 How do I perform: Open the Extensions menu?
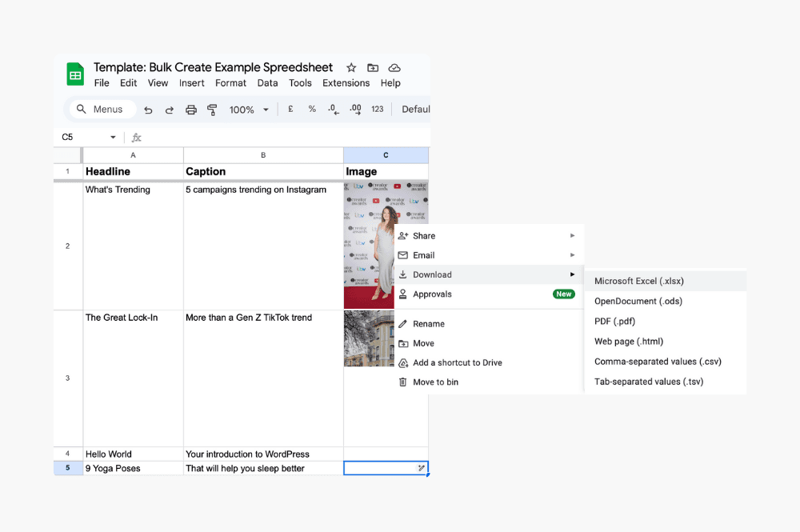pyautogui.click(x=346, y=83)
